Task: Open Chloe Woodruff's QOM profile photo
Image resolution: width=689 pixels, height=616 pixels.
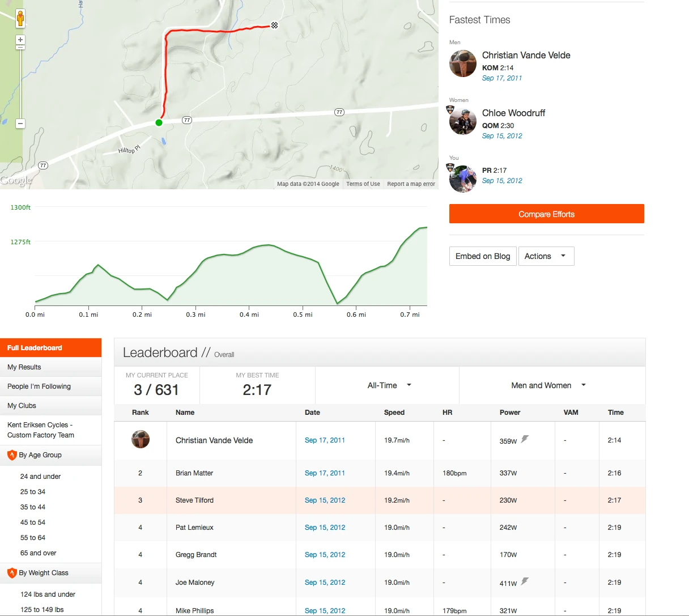Action: tap(463, 121)
